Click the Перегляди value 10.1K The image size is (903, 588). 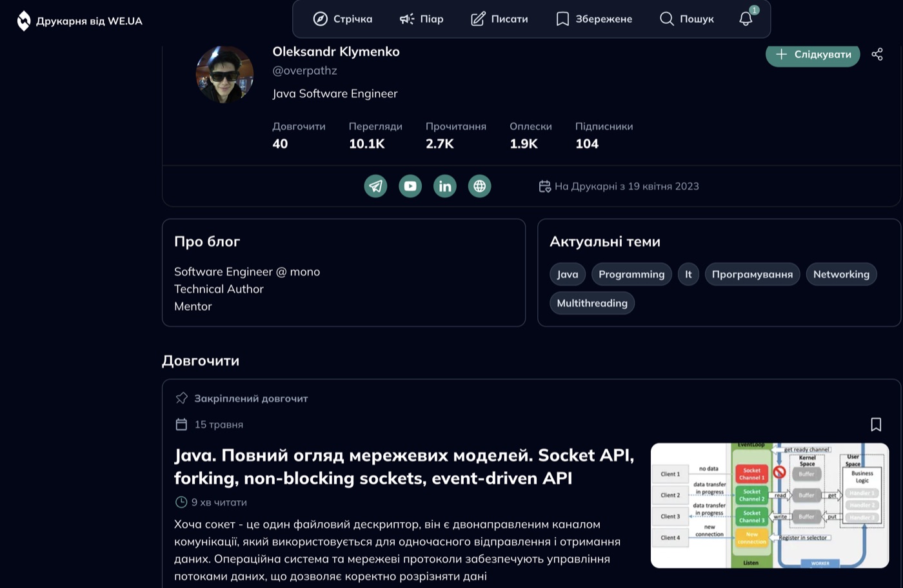pos(367,144)
